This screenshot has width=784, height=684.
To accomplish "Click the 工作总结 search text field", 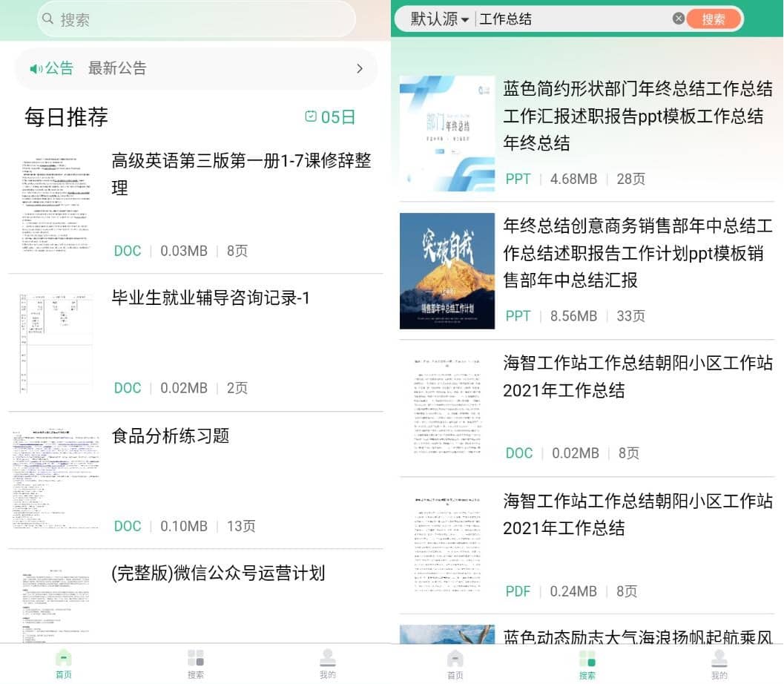I will click(571, 19).
